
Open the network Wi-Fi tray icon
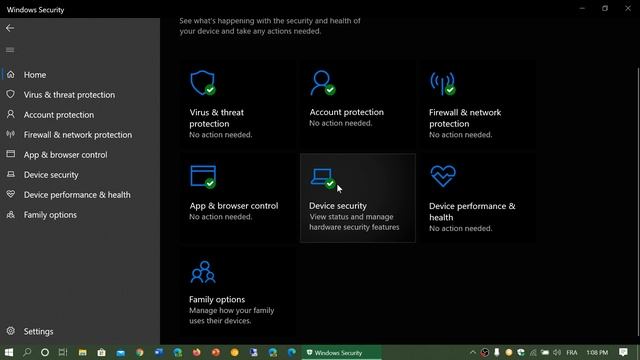coord(533,352)
